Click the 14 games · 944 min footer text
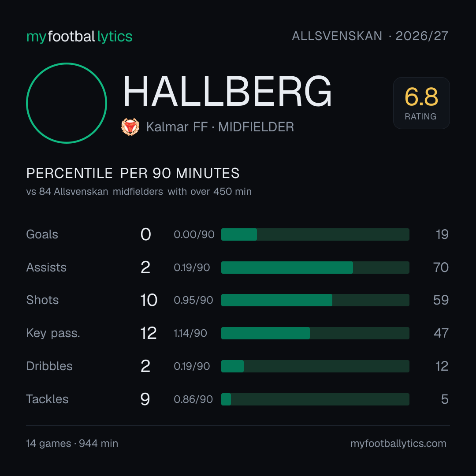This screenshot has width=476, height=476. coord(72,443)
